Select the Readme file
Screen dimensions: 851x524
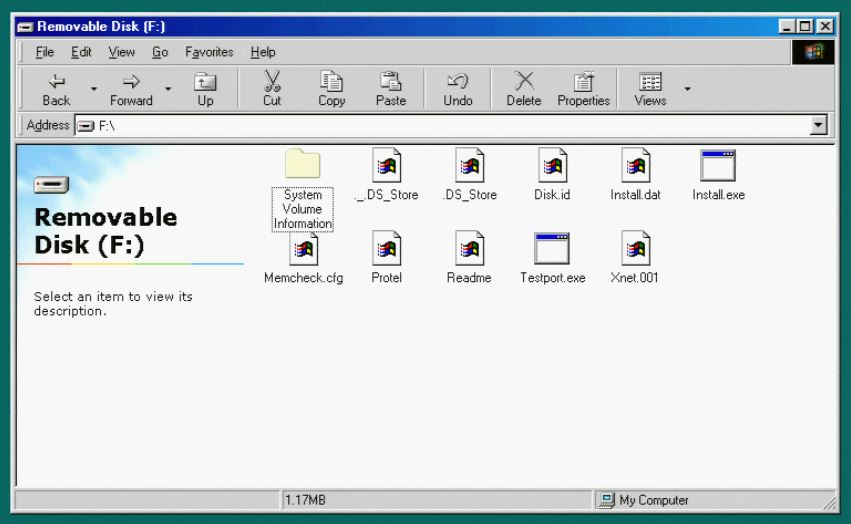pos(469,249)
